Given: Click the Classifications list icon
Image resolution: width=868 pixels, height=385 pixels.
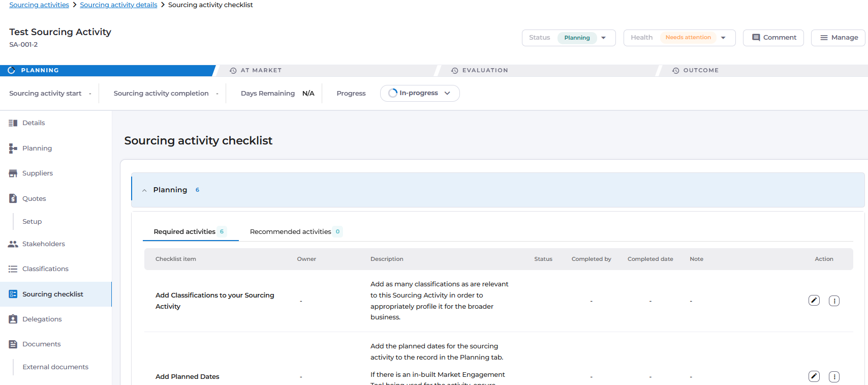Looking at the screenshot, I should (x=13, y=269).
